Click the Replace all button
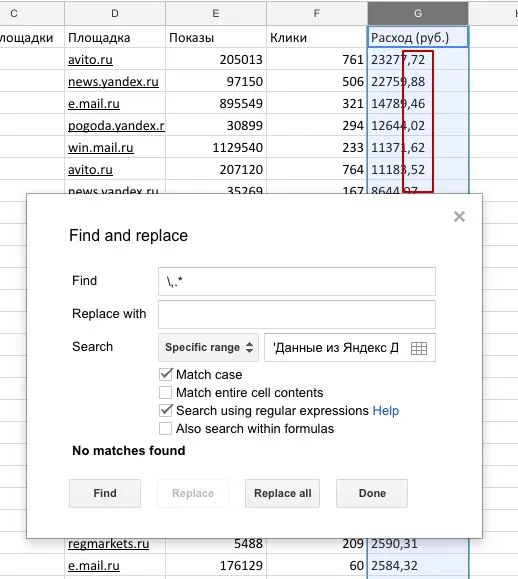 [x=282, y=493]
